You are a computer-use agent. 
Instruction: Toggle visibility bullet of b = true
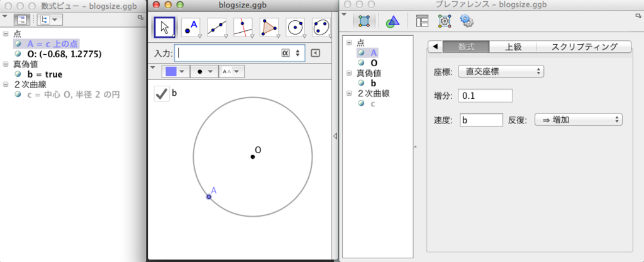(x=17, y=74)
